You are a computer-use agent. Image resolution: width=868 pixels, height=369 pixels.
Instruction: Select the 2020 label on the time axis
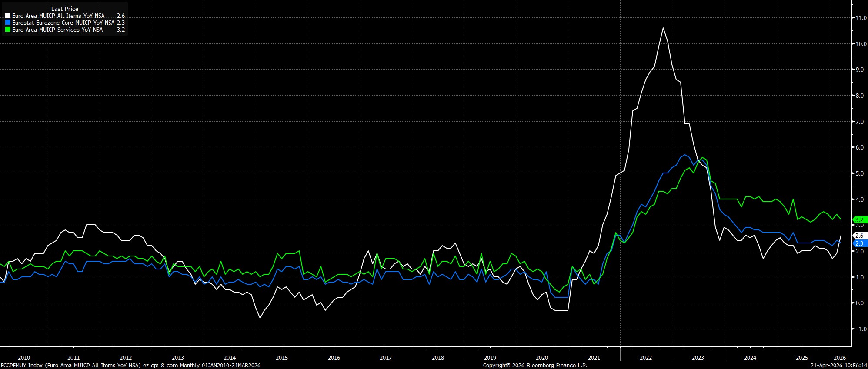coord(541,358)
